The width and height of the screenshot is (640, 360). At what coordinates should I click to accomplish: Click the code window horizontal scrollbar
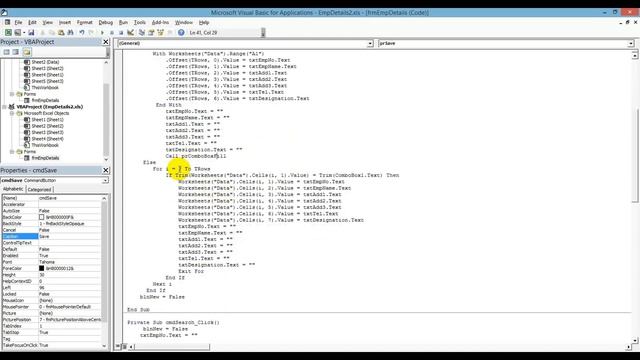point(379,347)
